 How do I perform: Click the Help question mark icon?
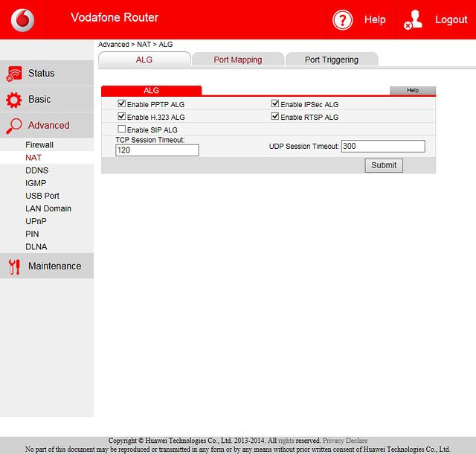342,20
